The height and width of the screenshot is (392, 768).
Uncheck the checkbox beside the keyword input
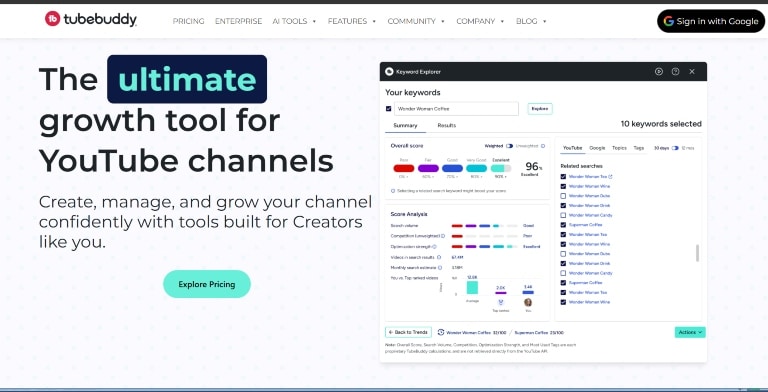[388, 109]
